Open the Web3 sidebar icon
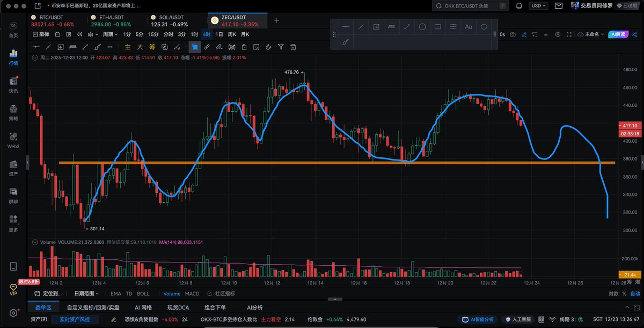The height and width of the screenshot is (328, 644). click(x=13, y=140)
